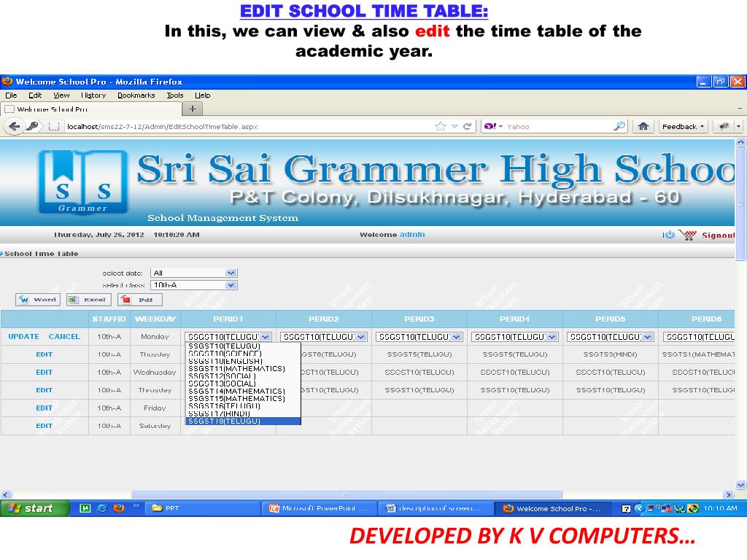Screen dimensions: 747x560
Task: Open Firefox quick launch icon in taskbar
Action: click(119, 508)
